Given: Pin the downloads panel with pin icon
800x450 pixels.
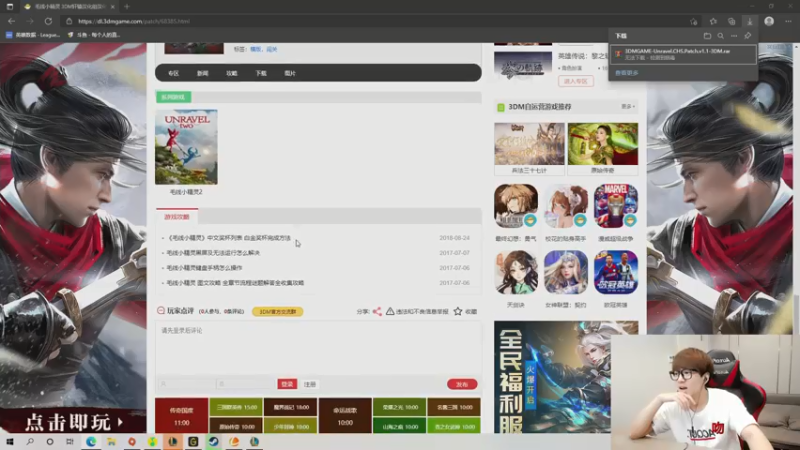Looking at the screenshot, I should pyautogui.click(x=747, y=36).
